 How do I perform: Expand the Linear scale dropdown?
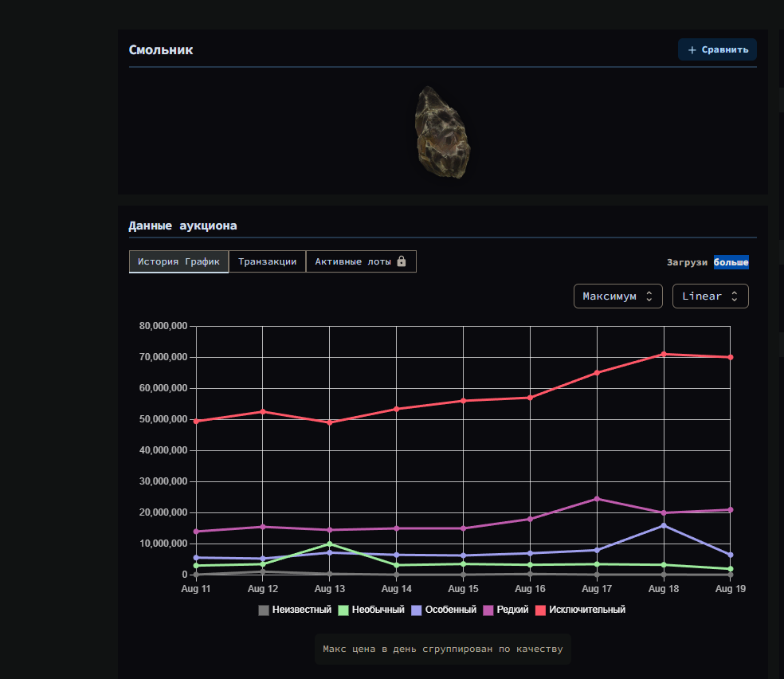pos(710,296)
